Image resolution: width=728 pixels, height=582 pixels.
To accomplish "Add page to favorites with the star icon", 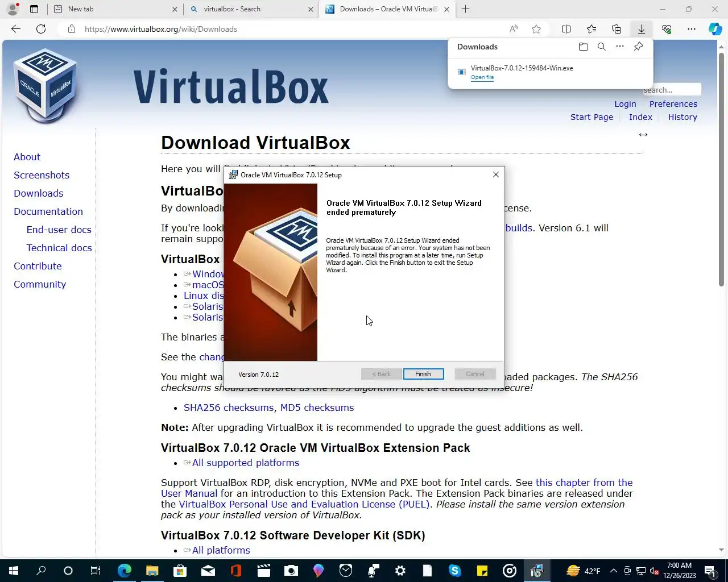I will point(536,29).
